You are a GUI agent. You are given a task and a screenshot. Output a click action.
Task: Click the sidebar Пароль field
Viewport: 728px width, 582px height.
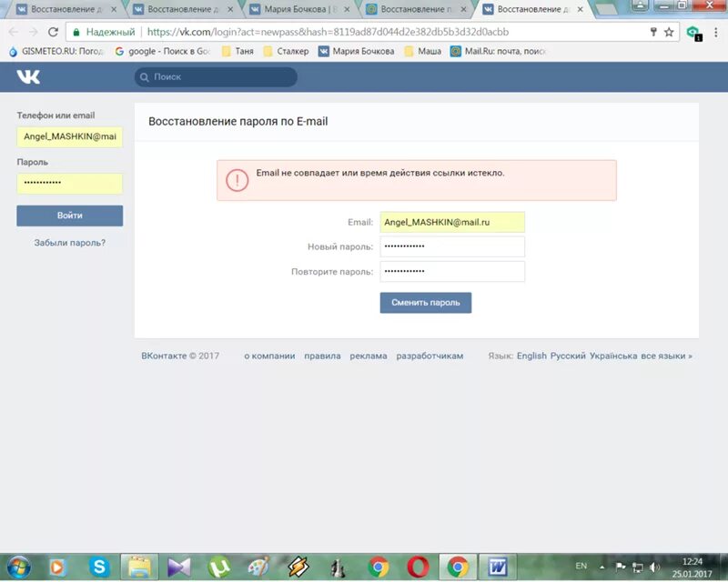[70, 183]
